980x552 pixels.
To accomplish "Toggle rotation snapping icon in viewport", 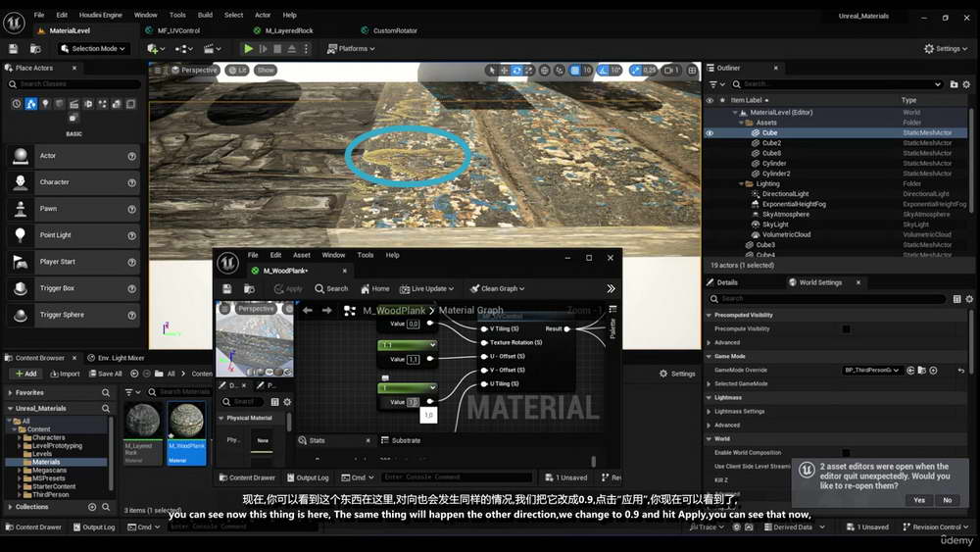I will point(603,71).
